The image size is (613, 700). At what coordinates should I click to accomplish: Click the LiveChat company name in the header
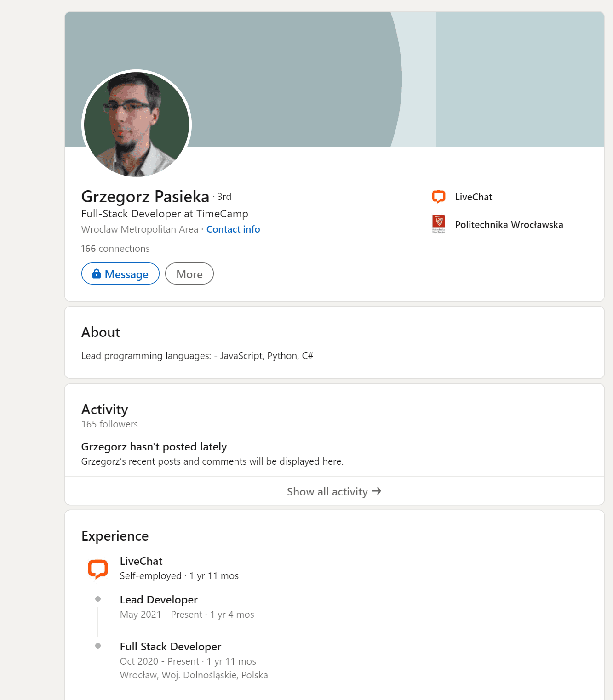(474, 197)
